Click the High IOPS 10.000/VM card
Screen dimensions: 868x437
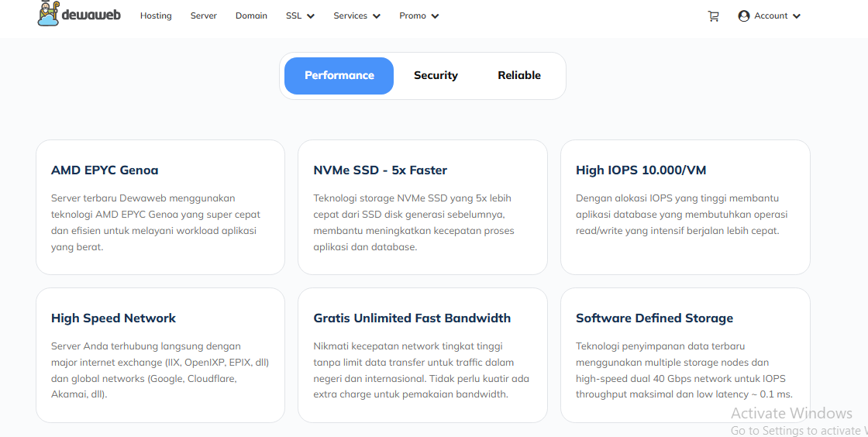pyautogui.click(x=685, y=208)
